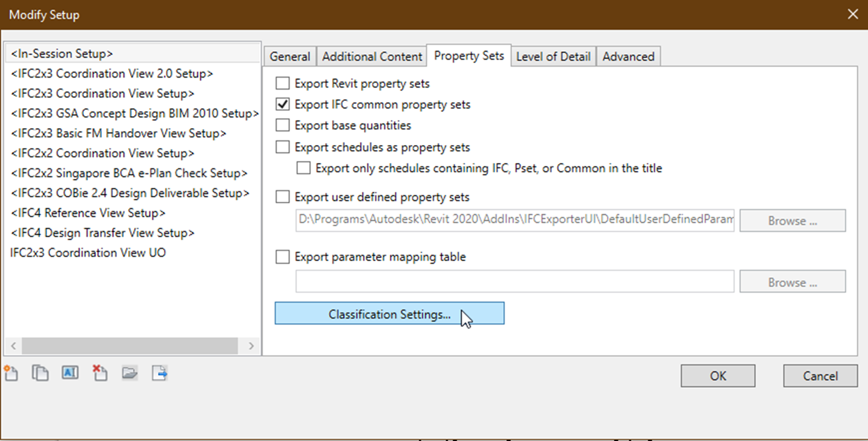This screenshot has height=441, width=868.
Task: Confirm with the OK button
Action: tap(717, 376)
